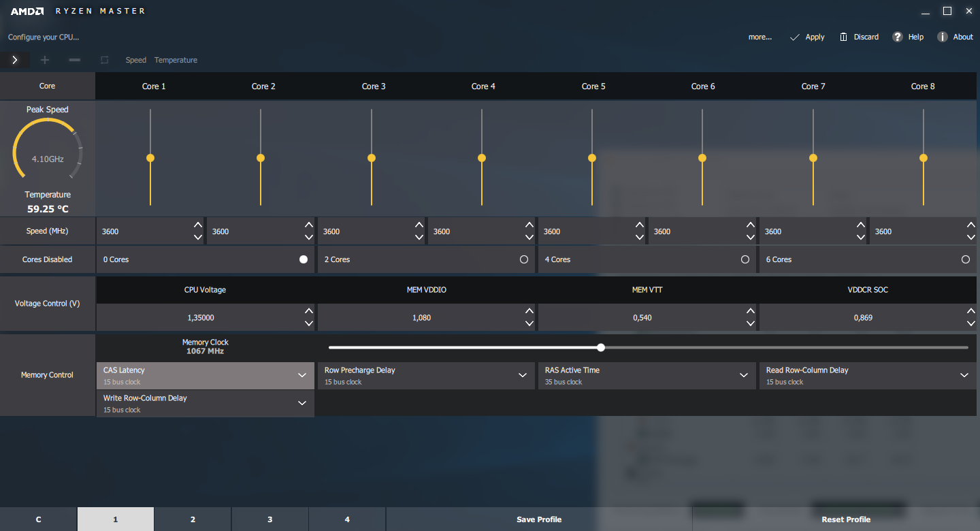Open the more... menu
This screenshot has height=531, width=980.
[760, 37]
